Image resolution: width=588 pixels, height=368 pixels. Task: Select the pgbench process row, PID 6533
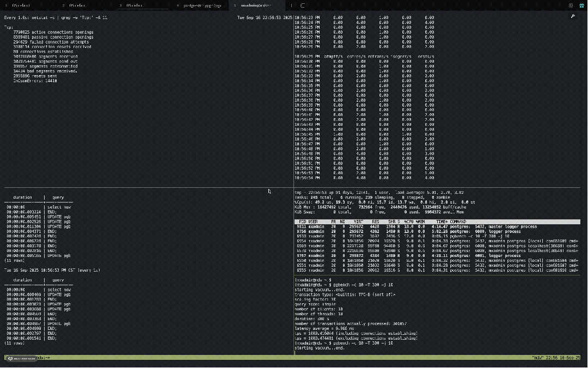pos(437,236)
